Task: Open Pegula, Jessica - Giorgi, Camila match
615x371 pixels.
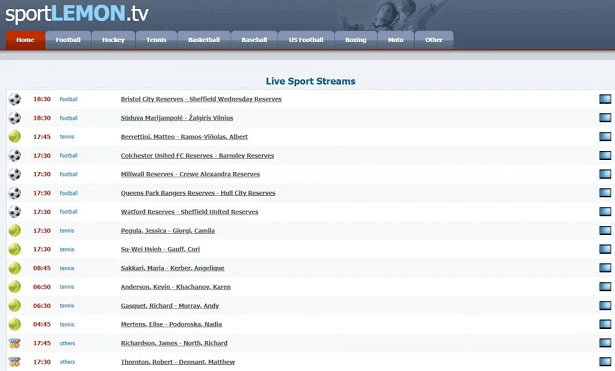Action: tap(168, 231)
